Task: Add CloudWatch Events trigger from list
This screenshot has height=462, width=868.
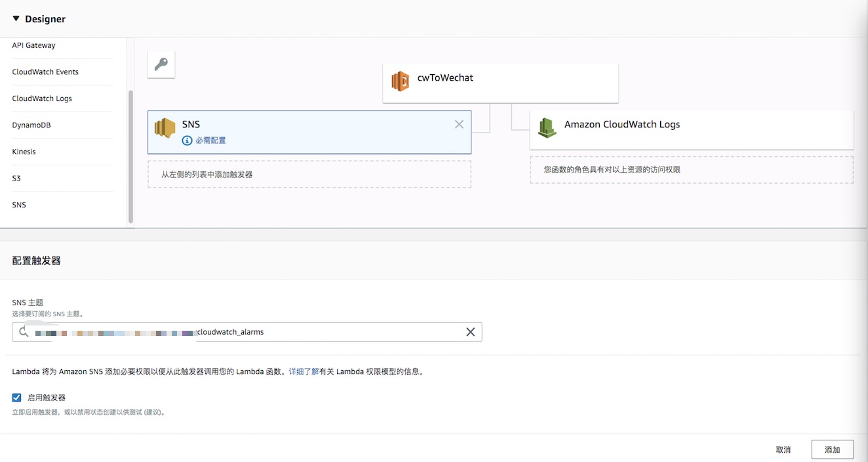Action: tap(45, 72)
